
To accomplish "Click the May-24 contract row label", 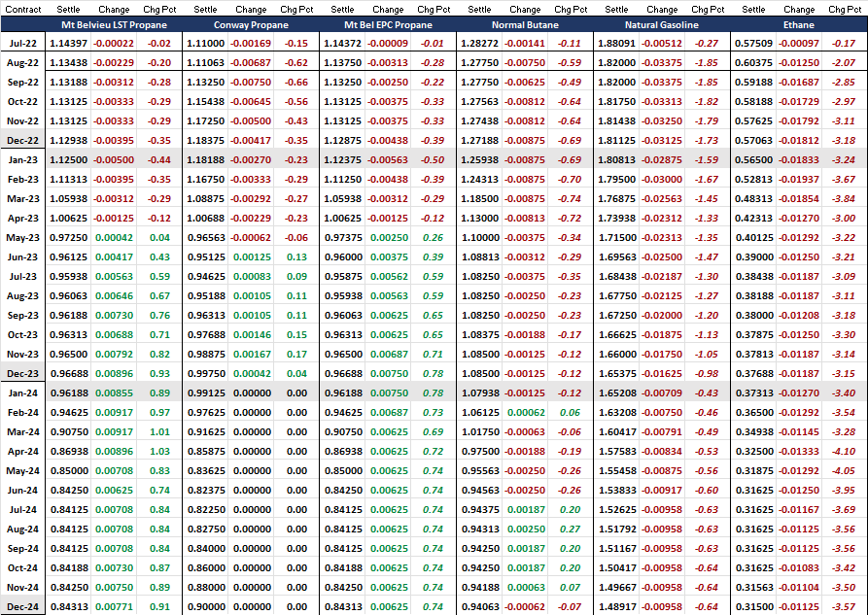I will coord(22,471).
